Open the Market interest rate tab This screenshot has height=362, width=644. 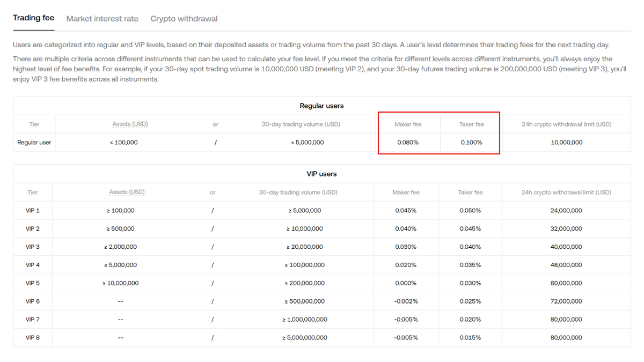(102, 19)
